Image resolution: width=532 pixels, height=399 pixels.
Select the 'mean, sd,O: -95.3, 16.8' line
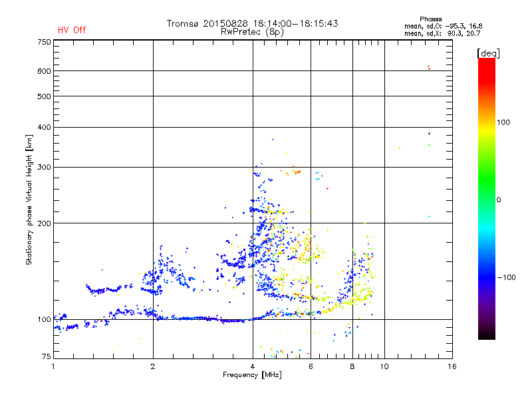tap(443, 26)
